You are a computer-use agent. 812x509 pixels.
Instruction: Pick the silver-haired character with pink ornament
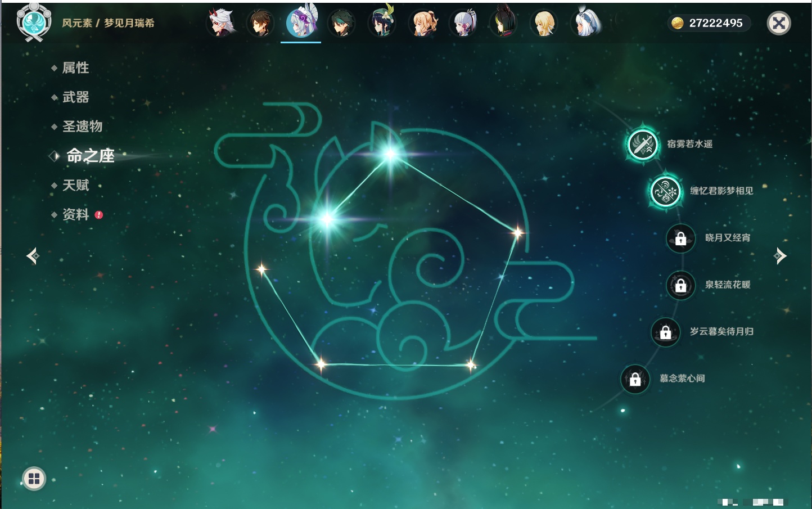(x=463, y=22)
